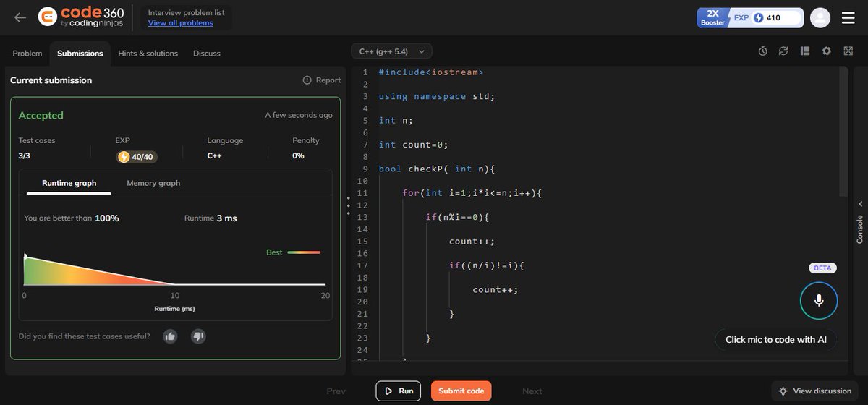Viewport: 868px width, 405px height.
Task: Click code line '#include<iostream>'
Action: point(430,72)
